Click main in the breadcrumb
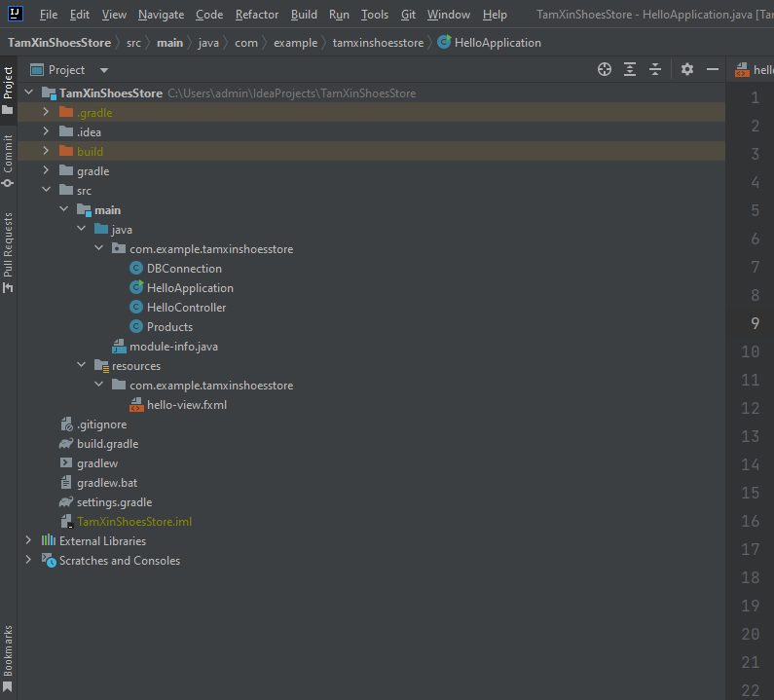774x700 pixels. point(169,43)
